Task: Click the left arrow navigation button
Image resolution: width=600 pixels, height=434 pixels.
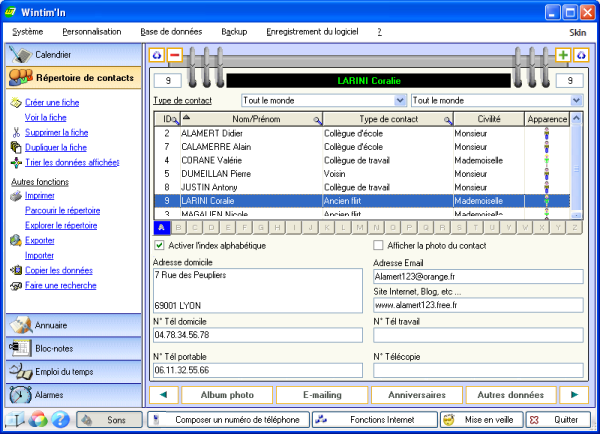Action: (164, 395)
